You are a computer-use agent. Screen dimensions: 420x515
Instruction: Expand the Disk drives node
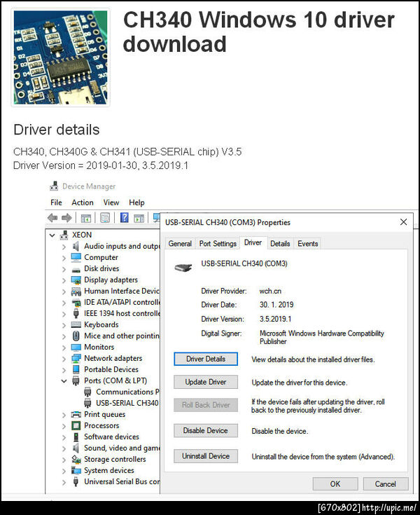click(64, 269)
